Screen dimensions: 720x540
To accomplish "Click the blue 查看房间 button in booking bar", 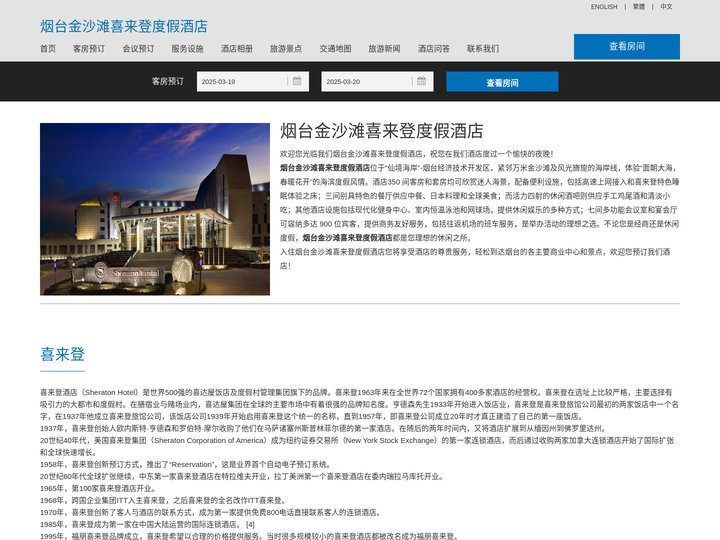I will (502, 82).
